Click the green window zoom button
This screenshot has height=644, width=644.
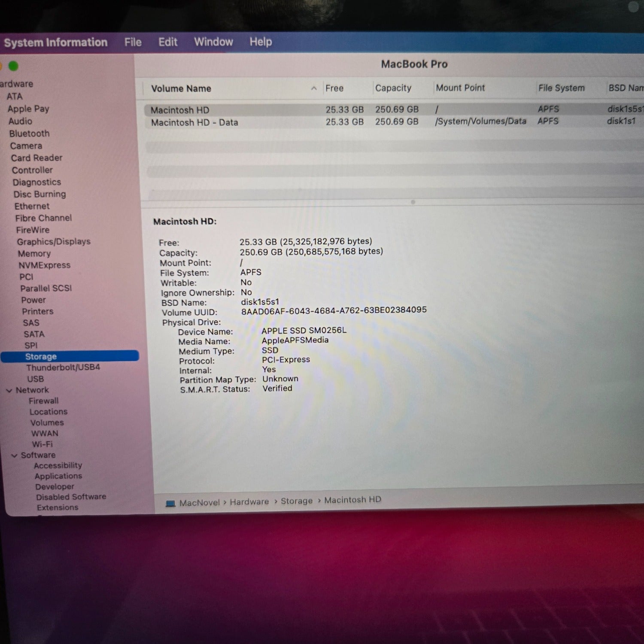click(13, 66)
